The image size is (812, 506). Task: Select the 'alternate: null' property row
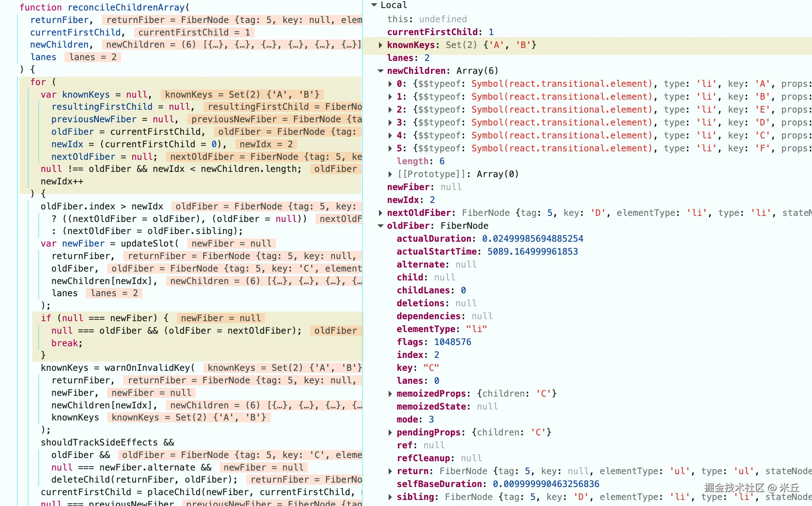point(437,264)
